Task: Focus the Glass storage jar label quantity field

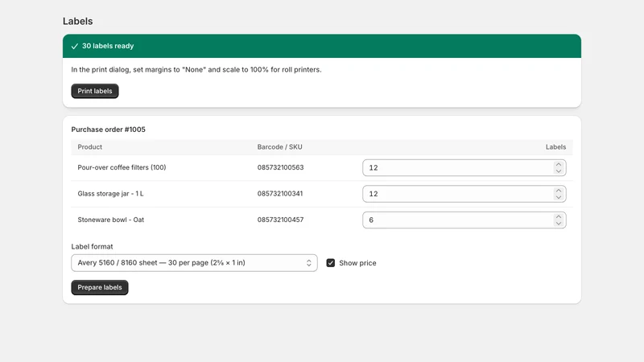Action: (x=464, y=194)
